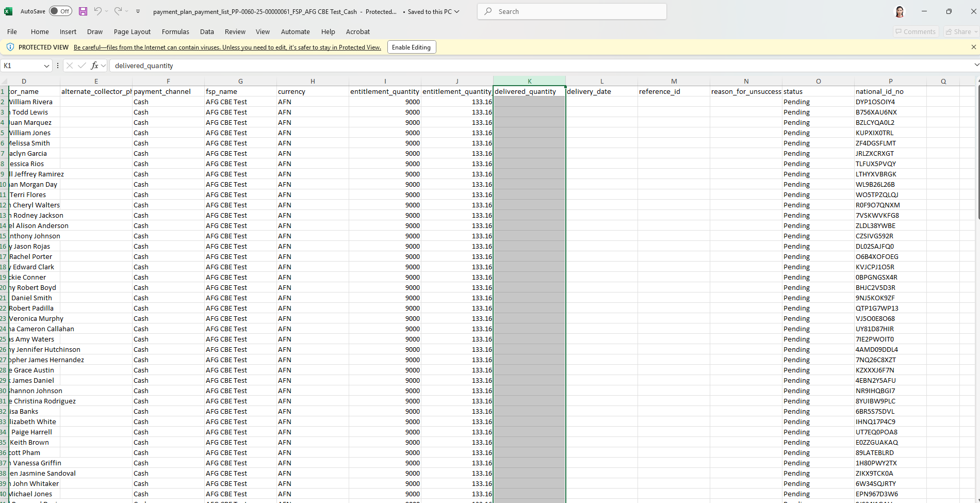Click the Undo arrow icon

point(97,11)
